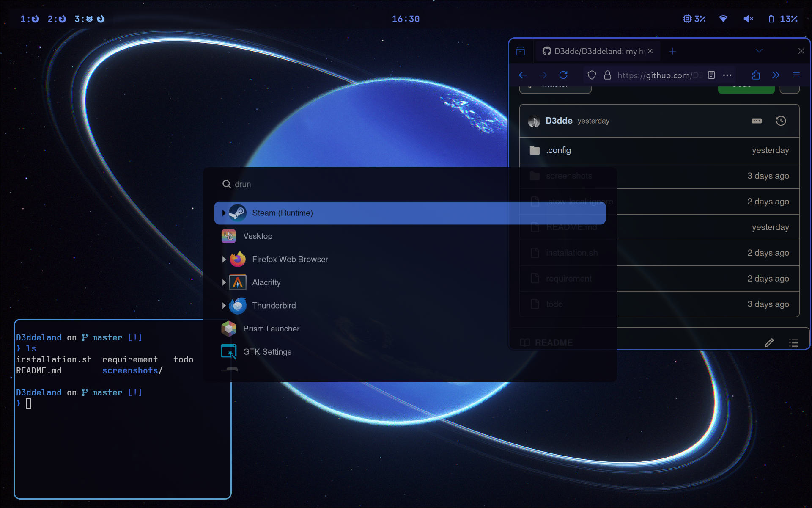Click the CPU usage 3% indicator
The width and height of the screenshot is (812, 508).
[694, 19]
